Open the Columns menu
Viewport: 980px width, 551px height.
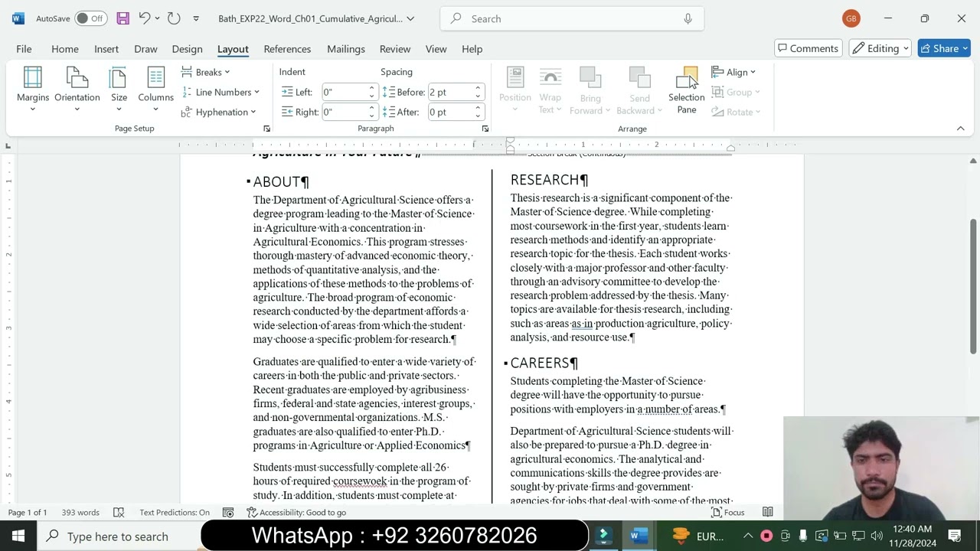[x=155, y=89]
